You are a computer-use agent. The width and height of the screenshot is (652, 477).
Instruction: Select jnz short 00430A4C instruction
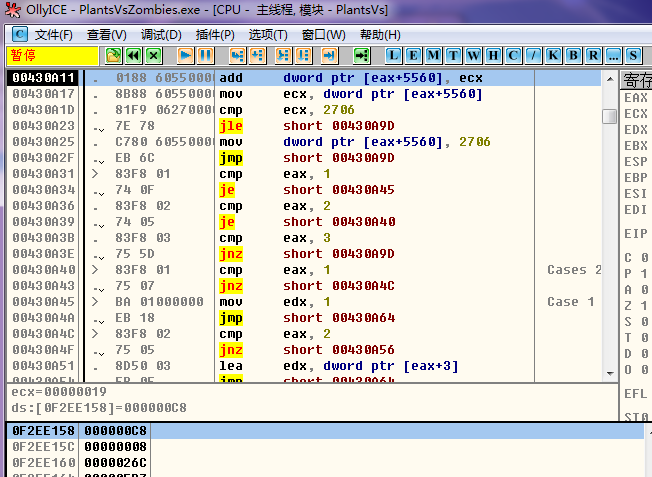pyautogui.click(x=307, y=286)
